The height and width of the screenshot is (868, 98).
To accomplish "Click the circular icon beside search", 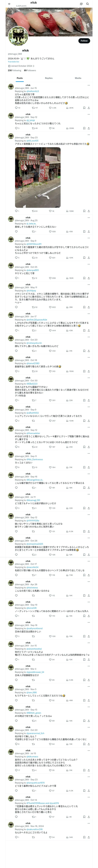I will 81,4.
